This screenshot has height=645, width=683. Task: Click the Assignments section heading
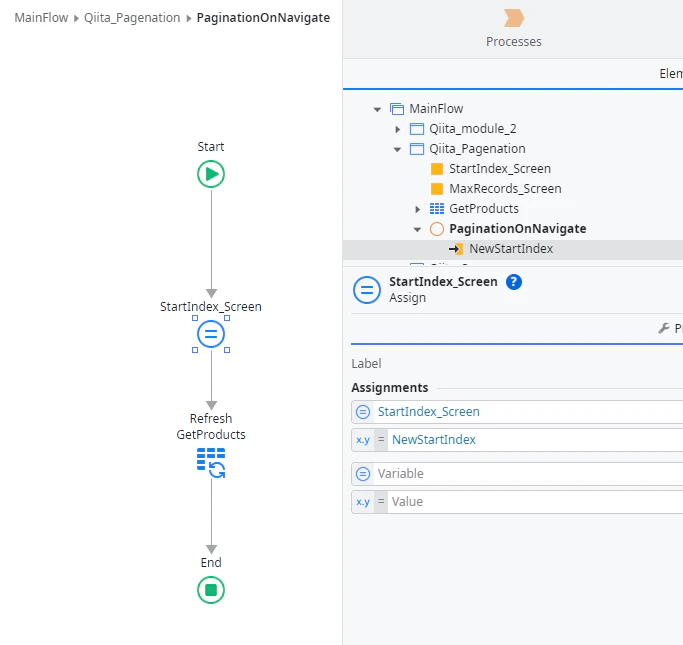(x=390, y=388)
